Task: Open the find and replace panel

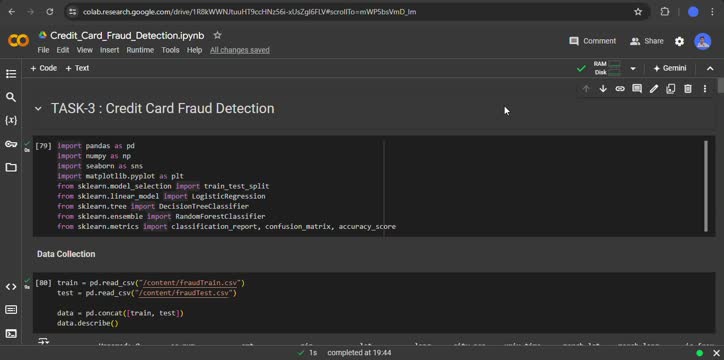Action: click(11, 97)
